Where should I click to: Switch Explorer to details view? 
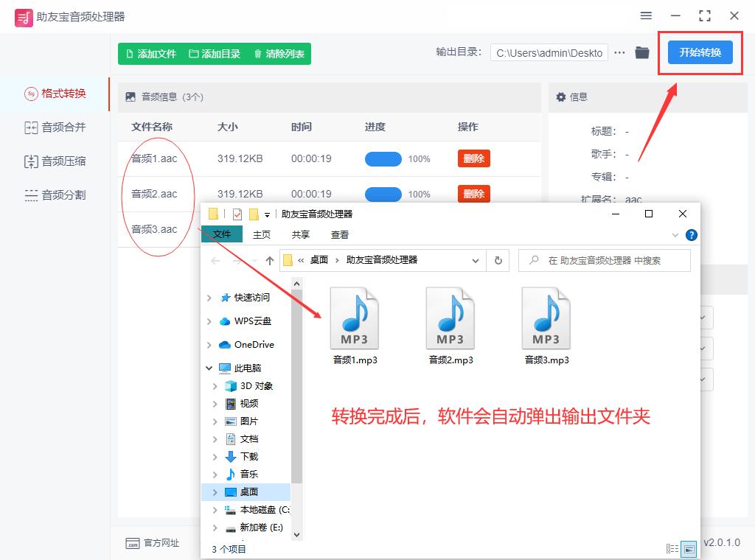[x=672, y=547]
